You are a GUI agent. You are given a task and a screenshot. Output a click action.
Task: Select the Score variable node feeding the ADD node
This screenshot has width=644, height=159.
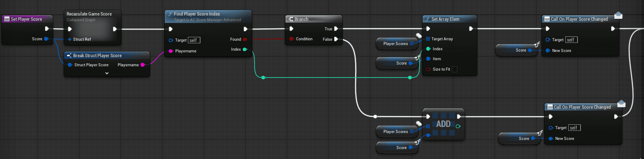click(x=397, y=147)
